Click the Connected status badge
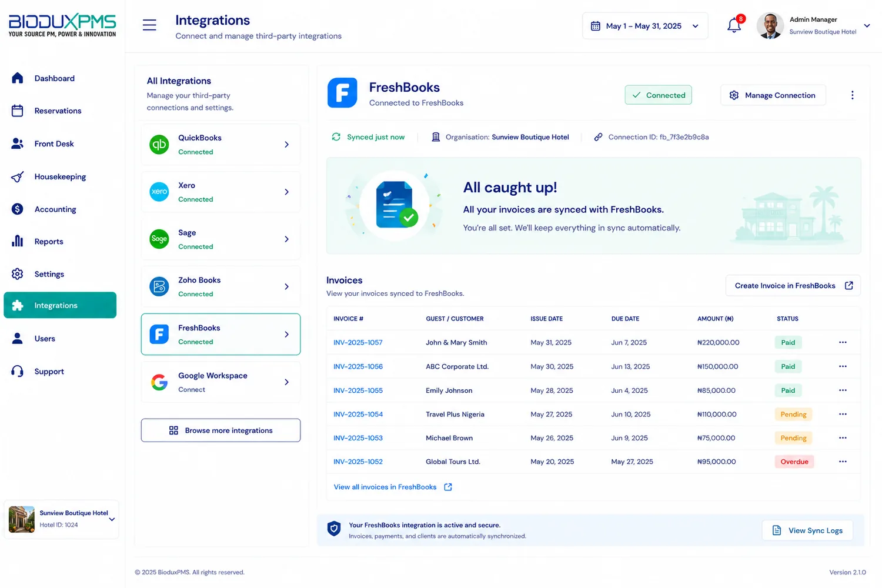This screenshot has width=882, height=588. [659, 95]
